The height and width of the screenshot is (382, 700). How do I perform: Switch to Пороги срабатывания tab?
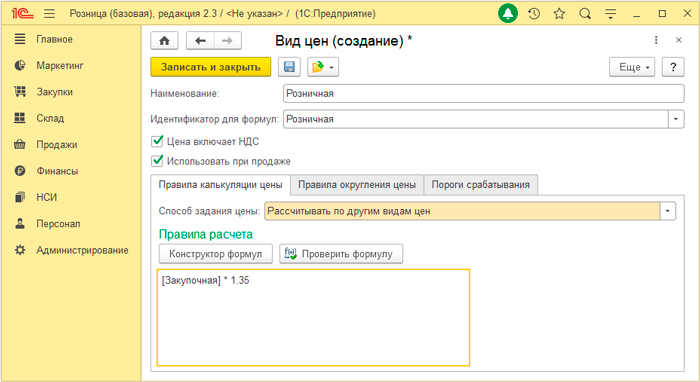[480, 185]
